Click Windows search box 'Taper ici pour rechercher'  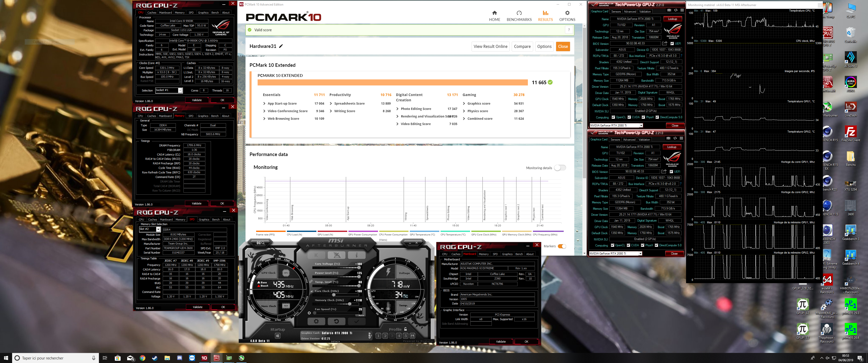[x=55, y=358]
